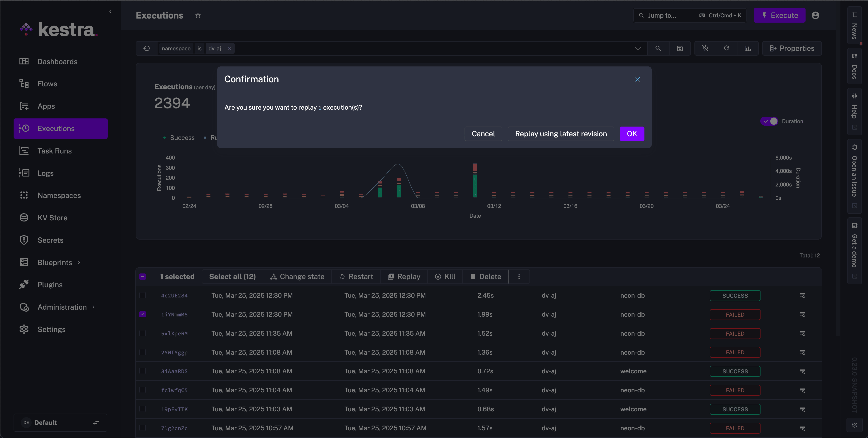Close the Confirmation dialog with X
Screen dimensions: 868x438
(637, 80)
